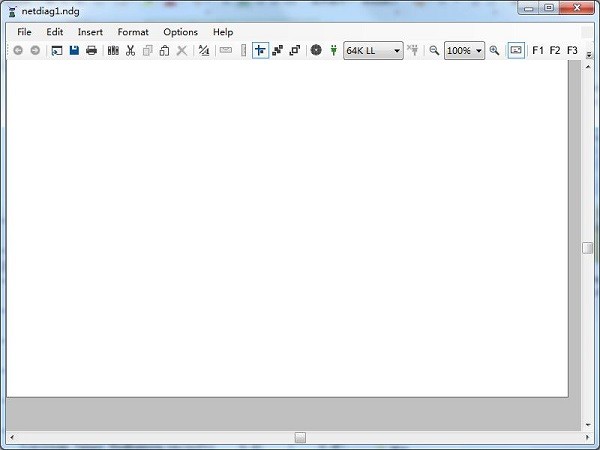The image size is (600, 450).
Task: Cut selection with the scissors icon
Action: click(x=130, y=50)
